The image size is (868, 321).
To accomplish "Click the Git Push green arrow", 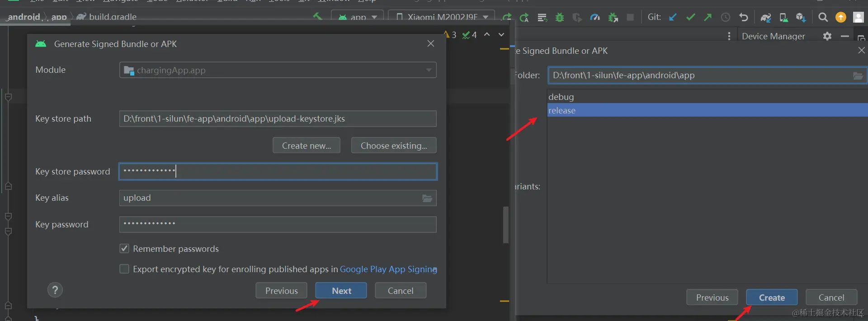I will tap(708, 17).
